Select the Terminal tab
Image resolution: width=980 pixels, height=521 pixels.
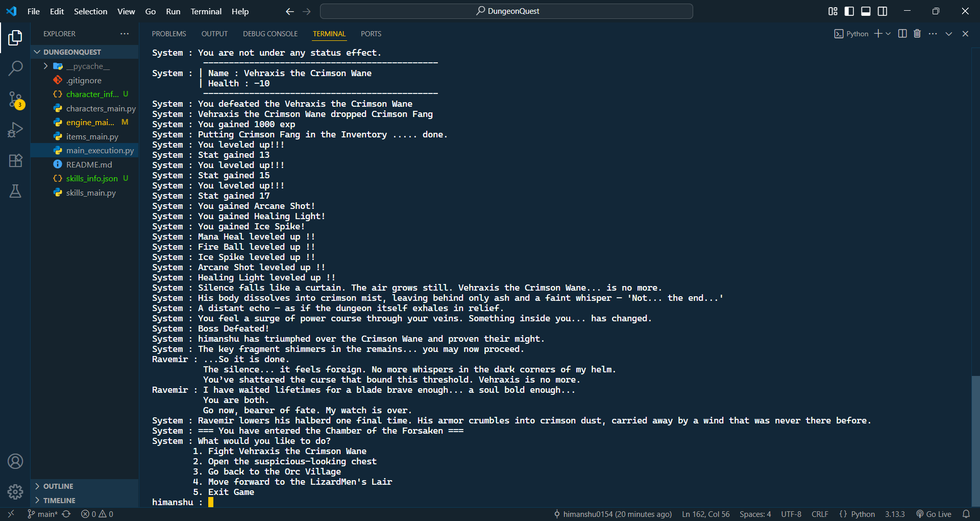coord(329,34)
